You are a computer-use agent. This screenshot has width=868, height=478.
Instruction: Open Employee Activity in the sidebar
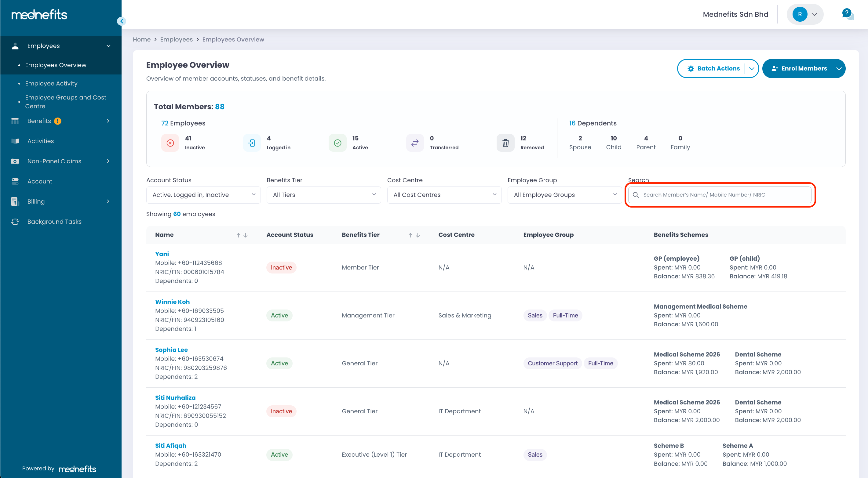51,83
